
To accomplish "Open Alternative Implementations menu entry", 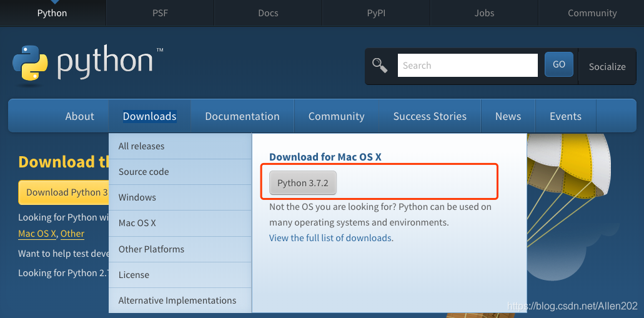I will coord(180,301).
